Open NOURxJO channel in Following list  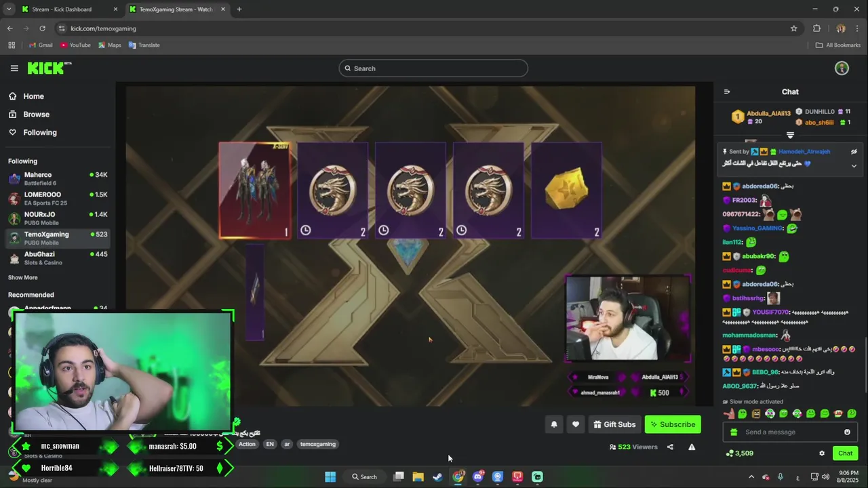click(x=58, y=218)
